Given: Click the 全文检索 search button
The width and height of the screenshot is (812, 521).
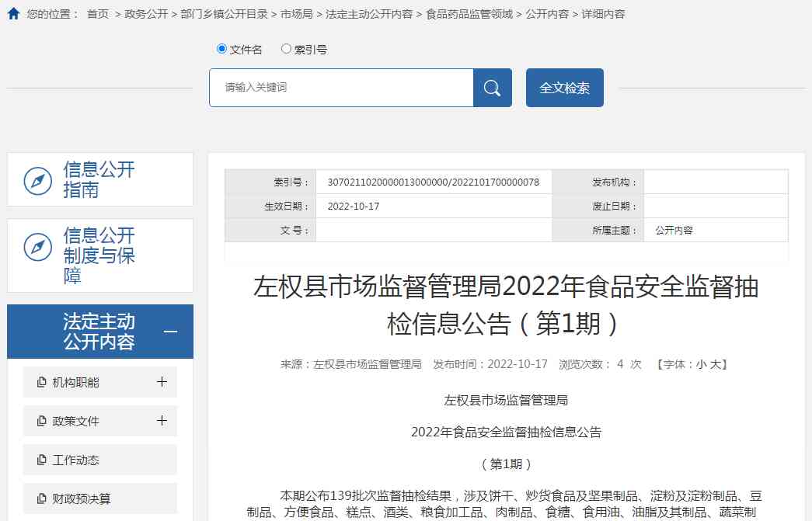Looking at the screenshot, I should point(564,87).
